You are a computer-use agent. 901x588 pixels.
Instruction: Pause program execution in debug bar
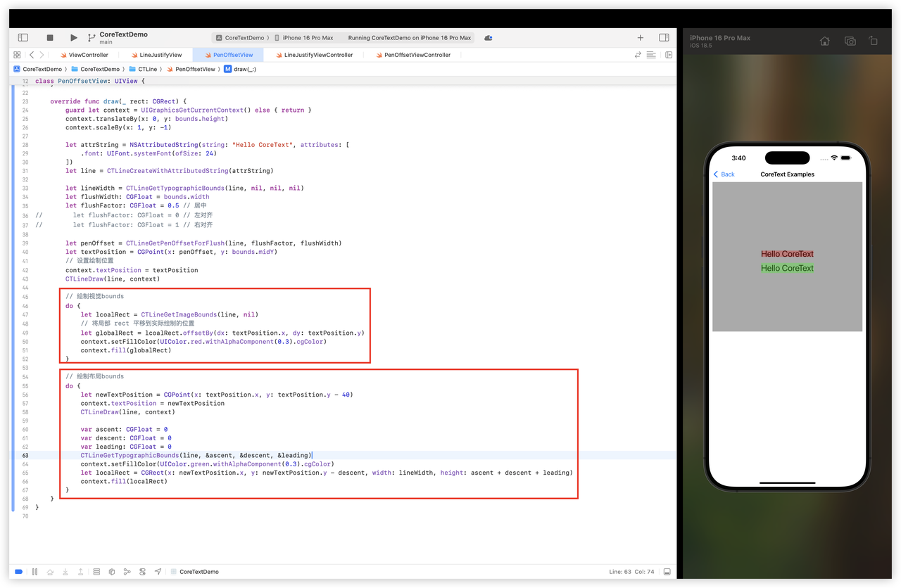(34, 572)
